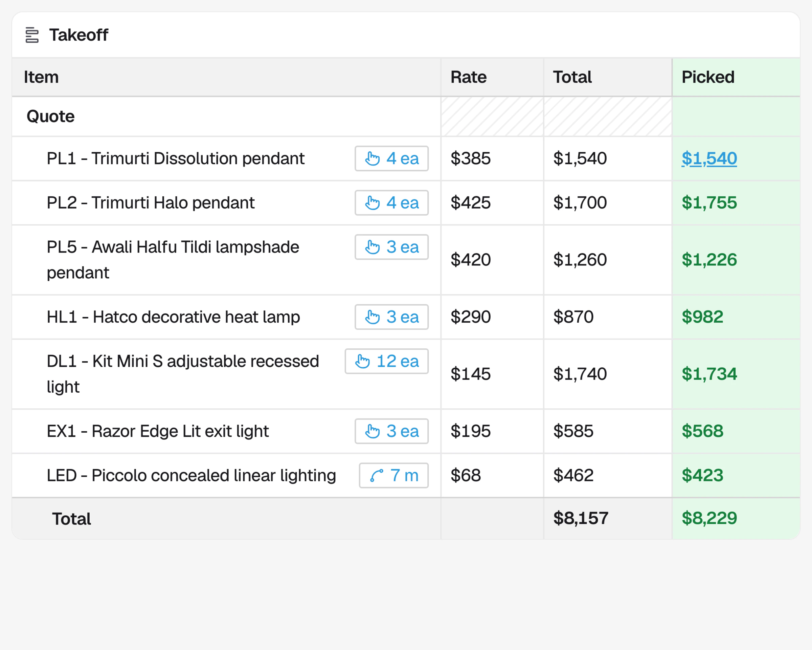Select the Total column header
This screenshot has height=650, width=812.
pos(608,77)
